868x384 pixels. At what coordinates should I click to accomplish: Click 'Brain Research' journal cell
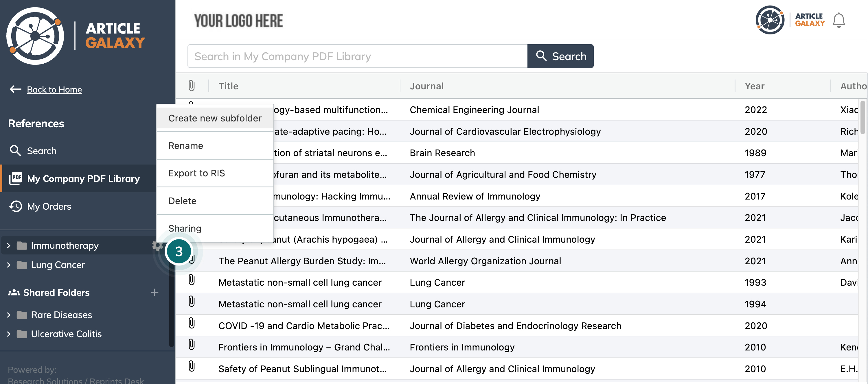442,153
